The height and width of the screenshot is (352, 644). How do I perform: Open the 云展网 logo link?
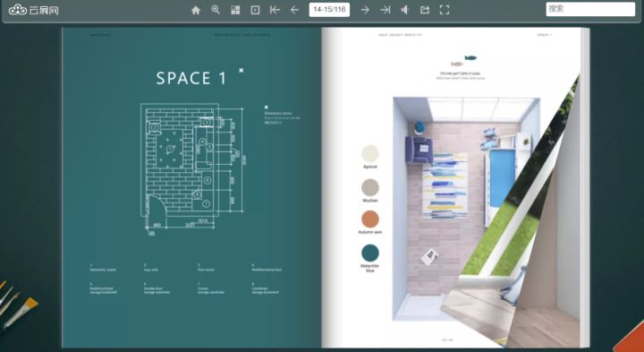tap(34, 10)
